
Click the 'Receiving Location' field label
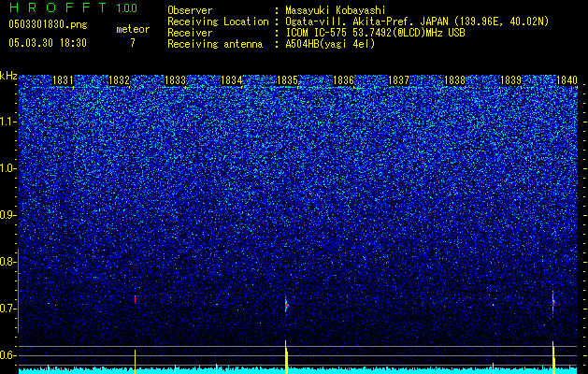click(x=218, y=22)
